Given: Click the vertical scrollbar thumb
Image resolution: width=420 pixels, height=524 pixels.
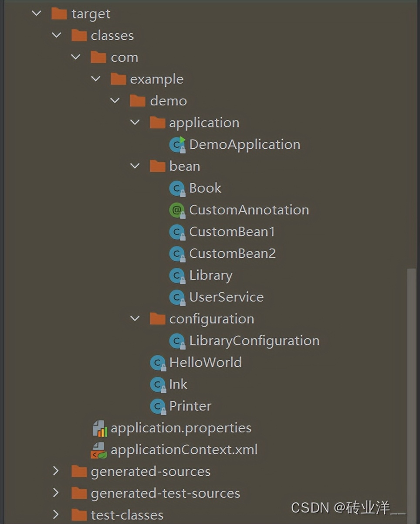Looking at the screenshot, I should (412, 392).
